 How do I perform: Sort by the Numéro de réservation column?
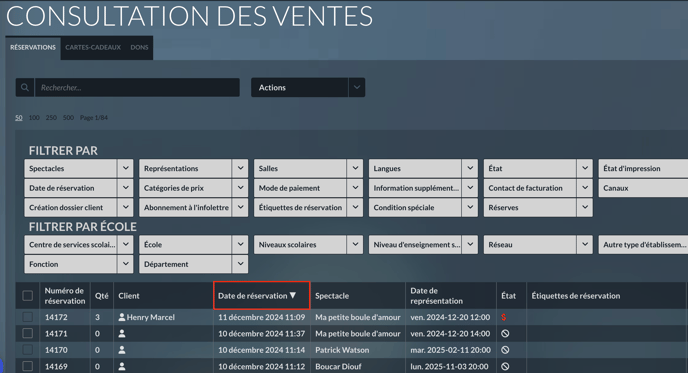[64, 296]
